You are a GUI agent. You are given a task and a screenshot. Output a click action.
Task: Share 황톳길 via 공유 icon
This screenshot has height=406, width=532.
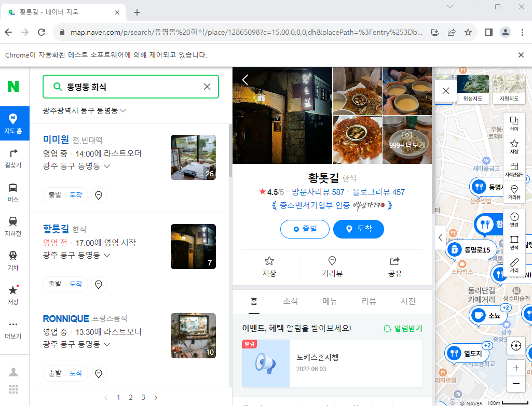[395, 267]
